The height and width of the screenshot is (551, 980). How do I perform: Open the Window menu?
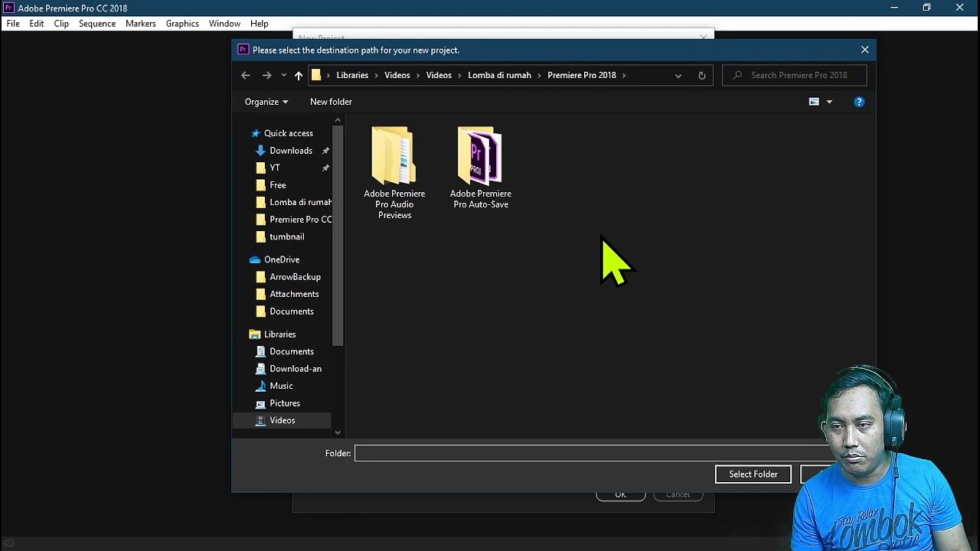click(224, 24)
